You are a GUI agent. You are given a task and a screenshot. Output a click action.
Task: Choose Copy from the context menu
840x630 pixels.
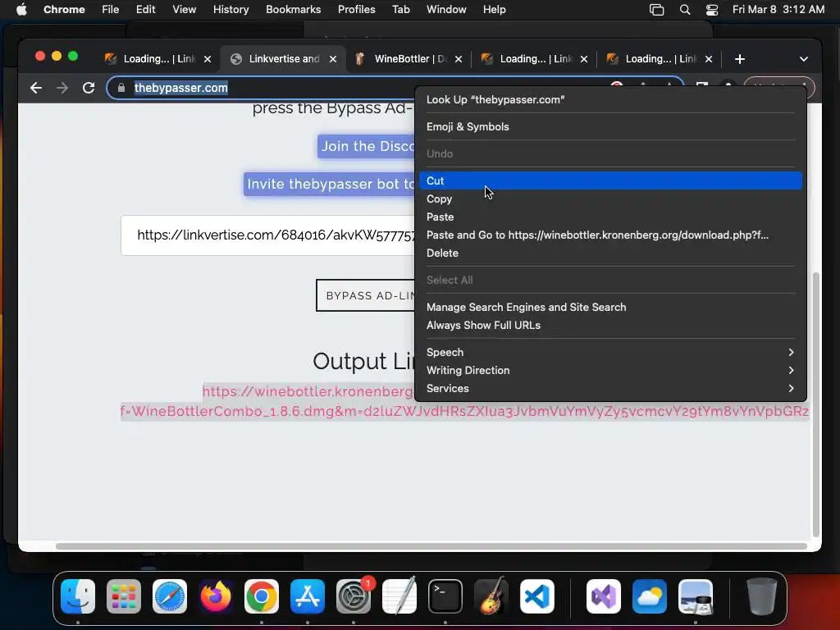tap(610, 199)
